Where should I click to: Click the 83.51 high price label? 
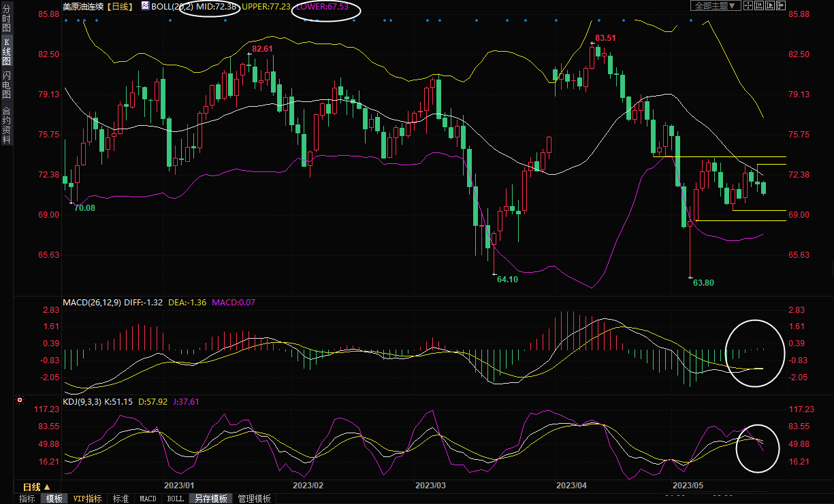pos(605,38)
